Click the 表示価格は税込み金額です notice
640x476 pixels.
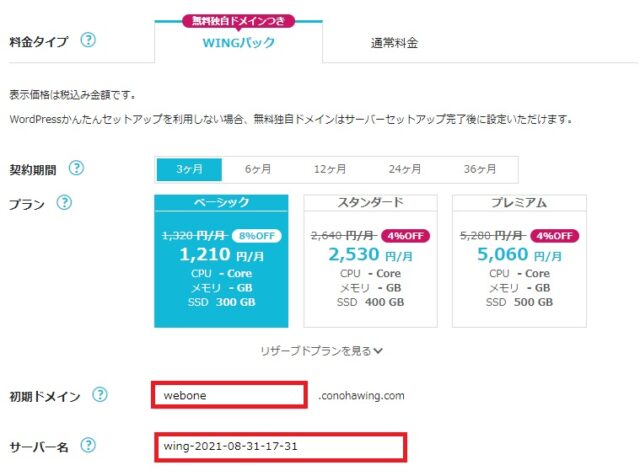point(72,95)
